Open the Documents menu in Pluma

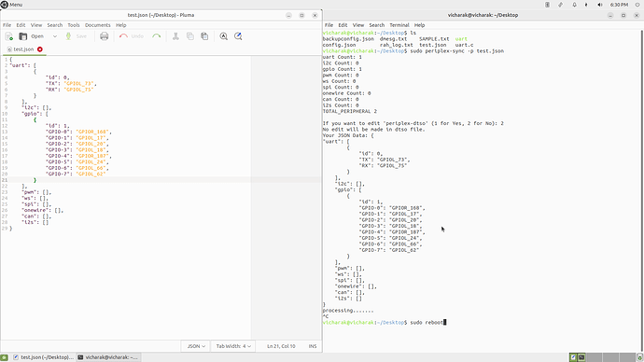pyautogui.click(x=97, y=25)
